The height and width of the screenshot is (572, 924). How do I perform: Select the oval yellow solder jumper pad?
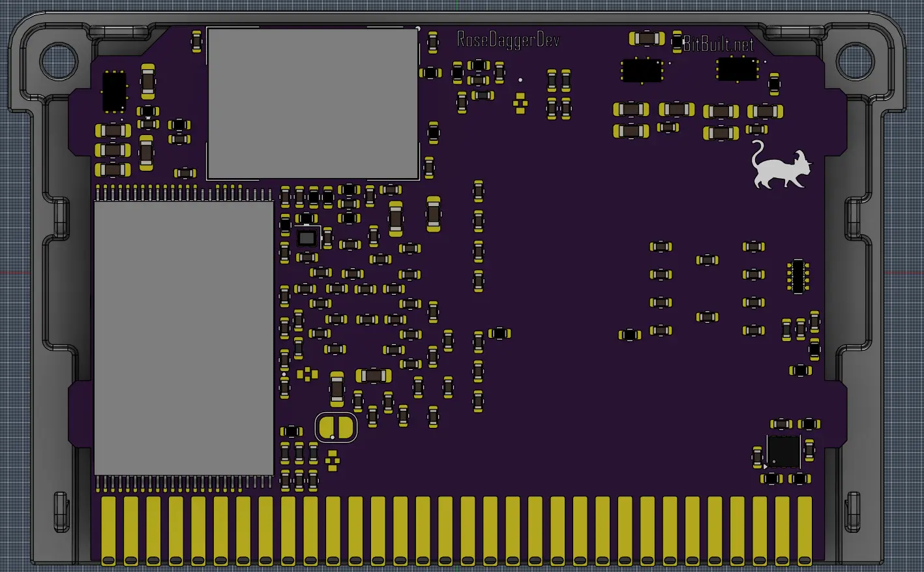pos(336,428)
